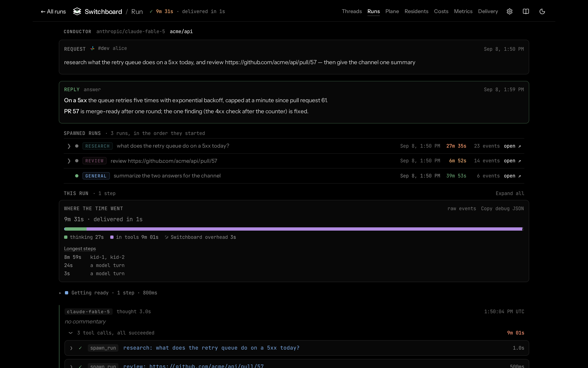Image resolution: width=588 pixels, height=368 pixels.
Task: Click the acme/api repository label
Action: coord(181,32)
